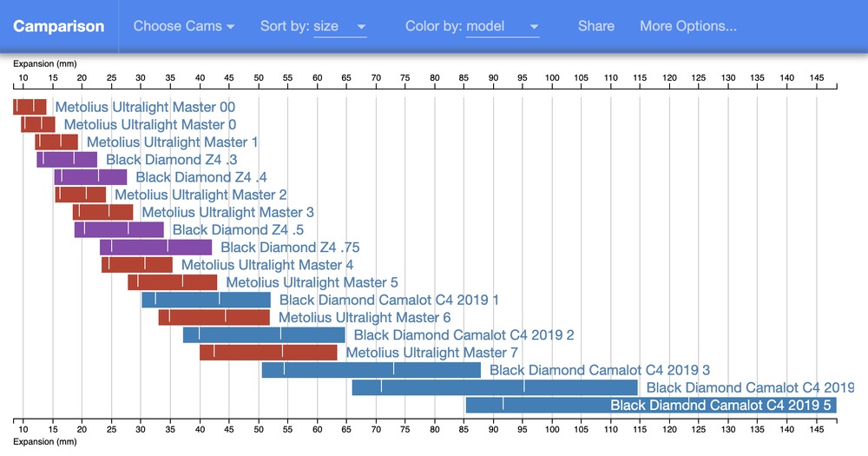Click the Black Diamond Z4 .5 label

[238, 230]
